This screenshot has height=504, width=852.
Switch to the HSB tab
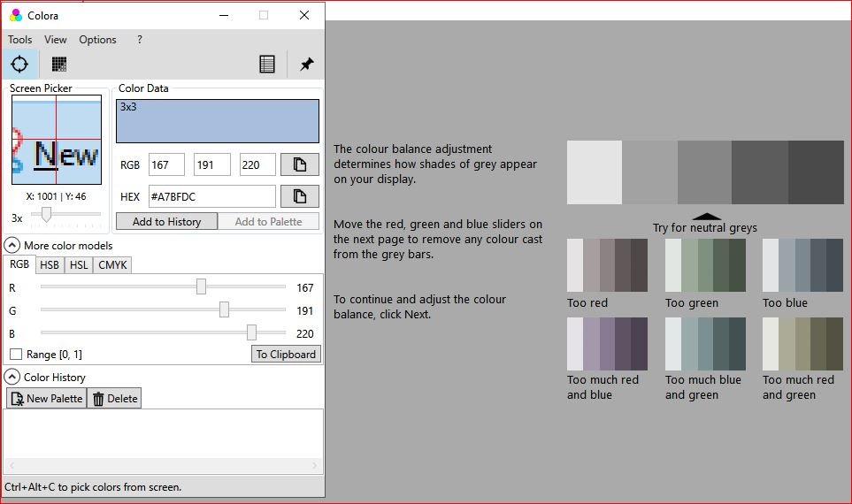click(x=50, y=265)
